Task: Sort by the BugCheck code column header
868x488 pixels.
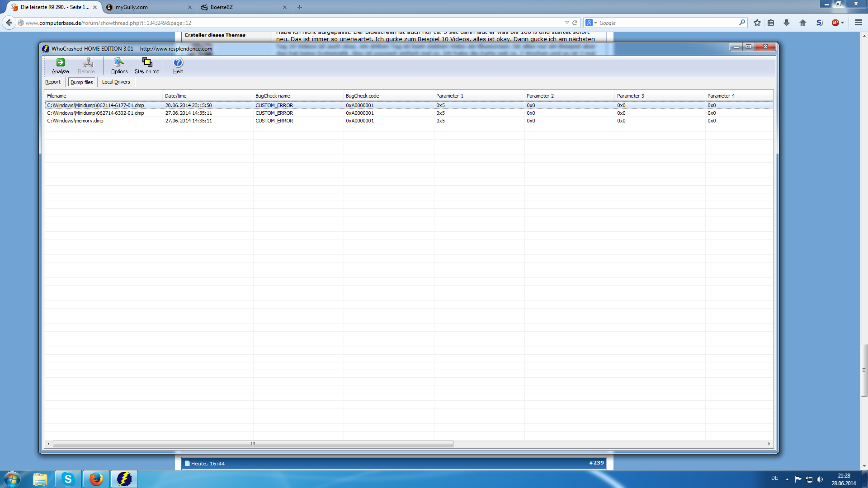Action: (362, 96)
